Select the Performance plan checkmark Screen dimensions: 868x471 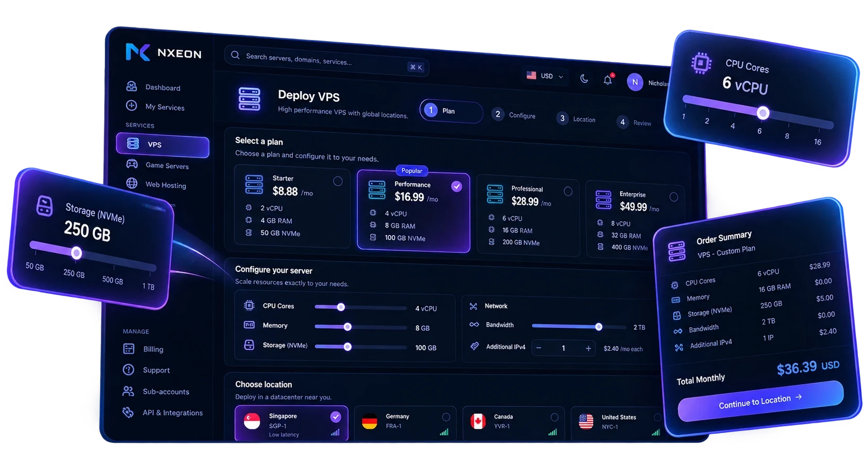coord(457,186)
